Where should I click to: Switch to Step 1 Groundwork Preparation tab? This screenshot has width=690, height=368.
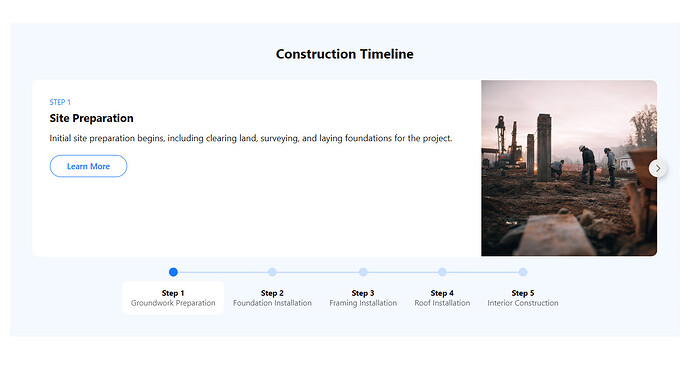coord(173,298)
